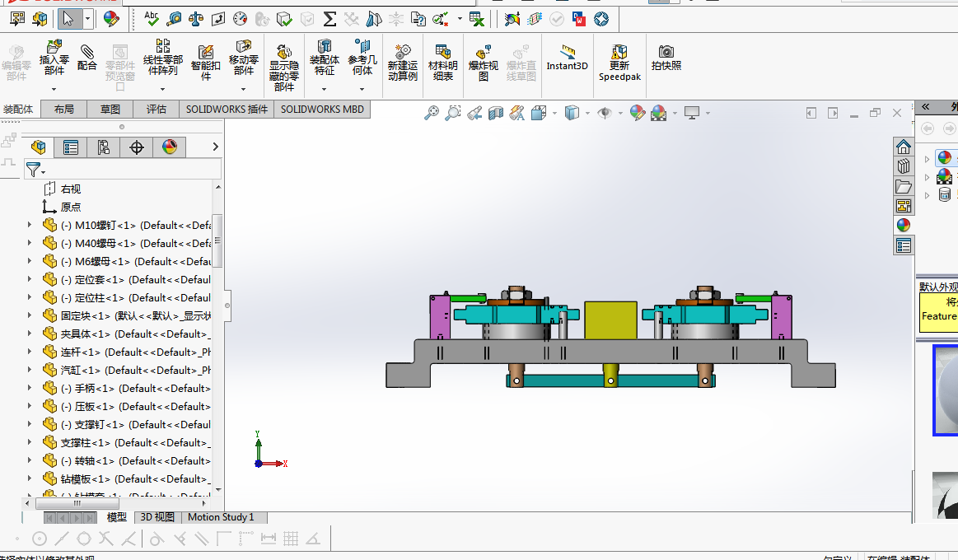
Task: Open the Assembly Features dropdown arrow
Action: click(x=324, y=89)
